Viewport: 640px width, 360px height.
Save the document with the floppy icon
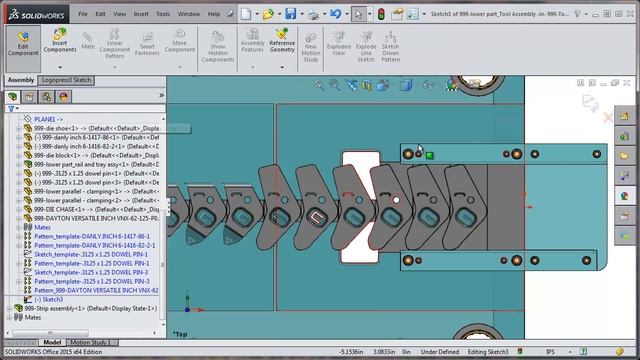[291, 14]
